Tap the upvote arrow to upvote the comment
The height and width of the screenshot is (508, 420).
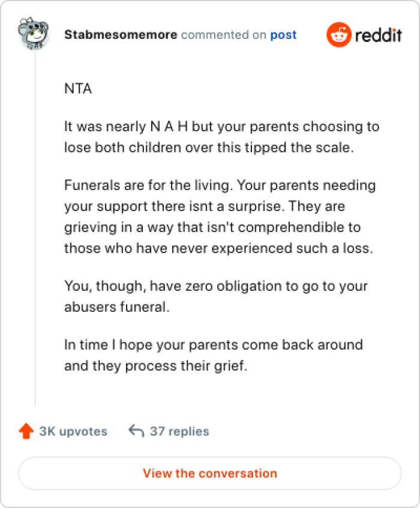[26, 431]
